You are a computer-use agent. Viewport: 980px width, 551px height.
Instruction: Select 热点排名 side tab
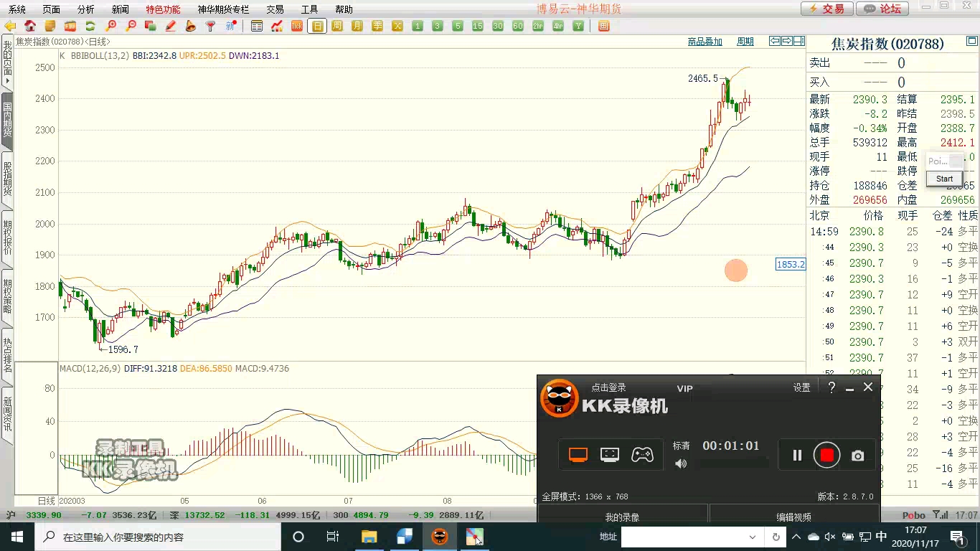[7, 356]
